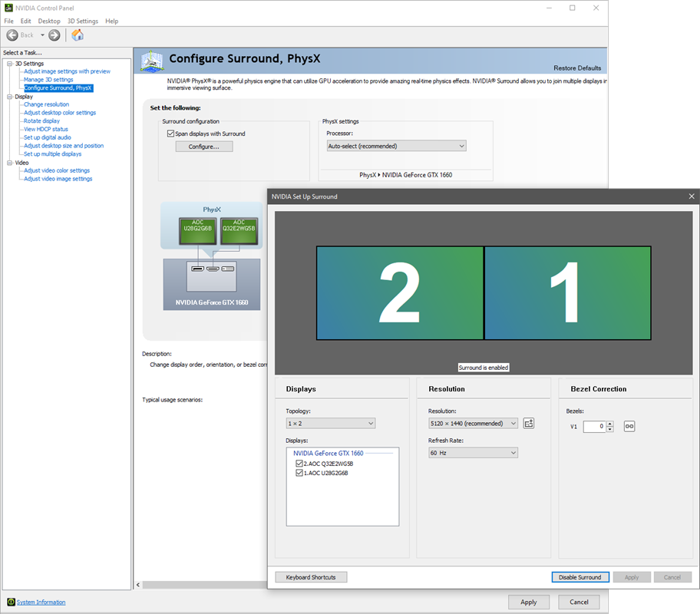Screen dimensions: 700x614
Task: Open Change resolution task
Action: pyautogui.click(x=46, y=104)
